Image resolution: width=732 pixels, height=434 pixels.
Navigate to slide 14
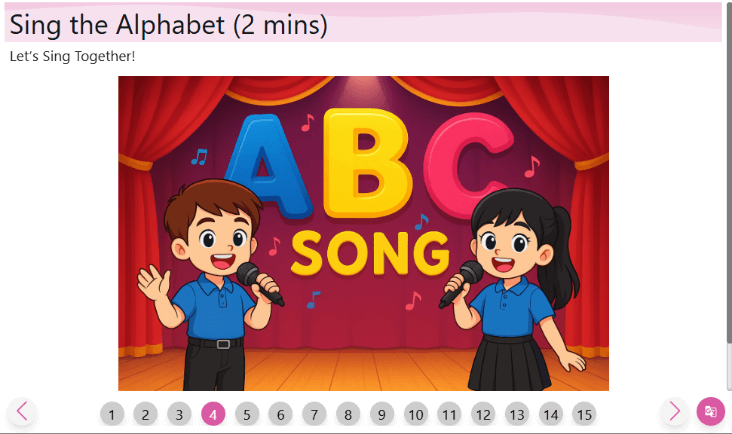pyautogui.click(x=551, y=414)
